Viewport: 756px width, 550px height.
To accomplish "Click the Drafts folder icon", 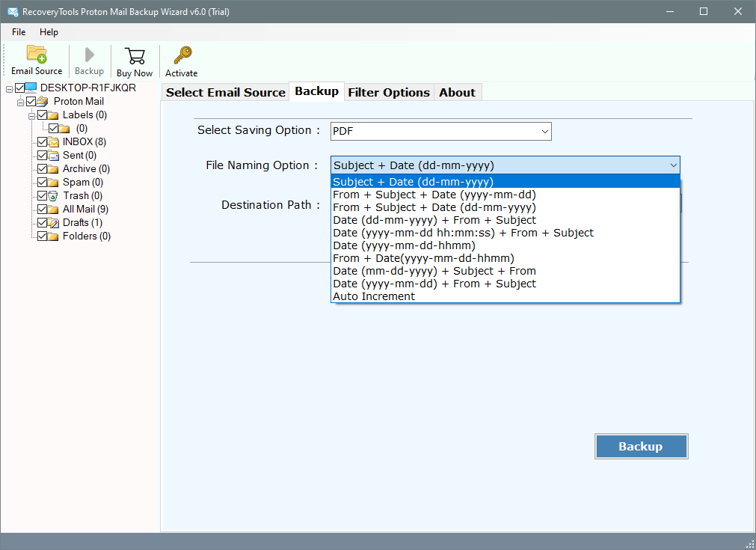I will pos(54,223).
